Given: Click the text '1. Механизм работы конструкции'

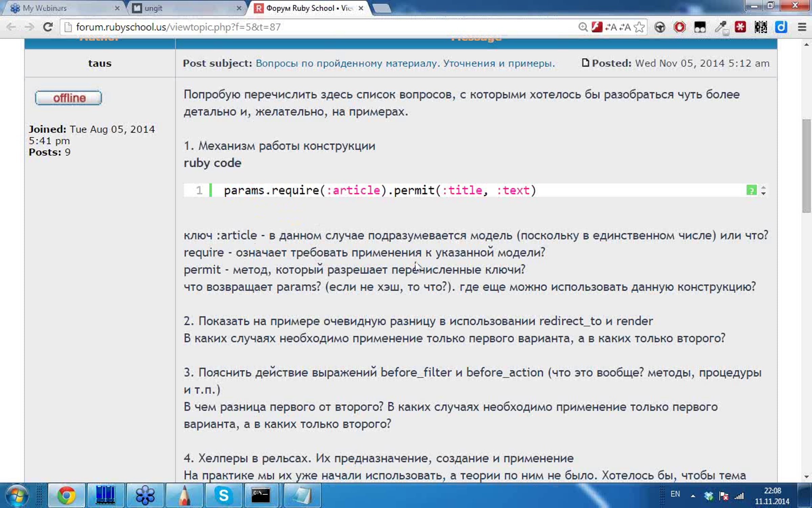Looking at the screenshot, I should point(279,146).
